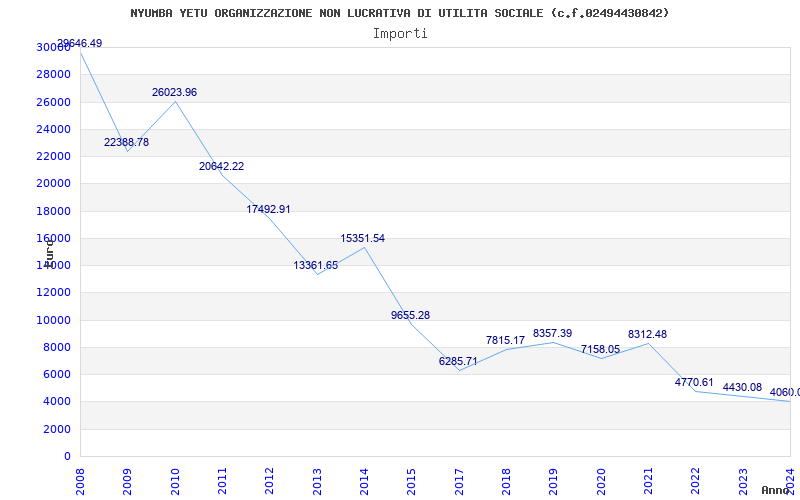Click the data label 8312.48
Viewport: 800px width, 500px height.
(647, 334)
